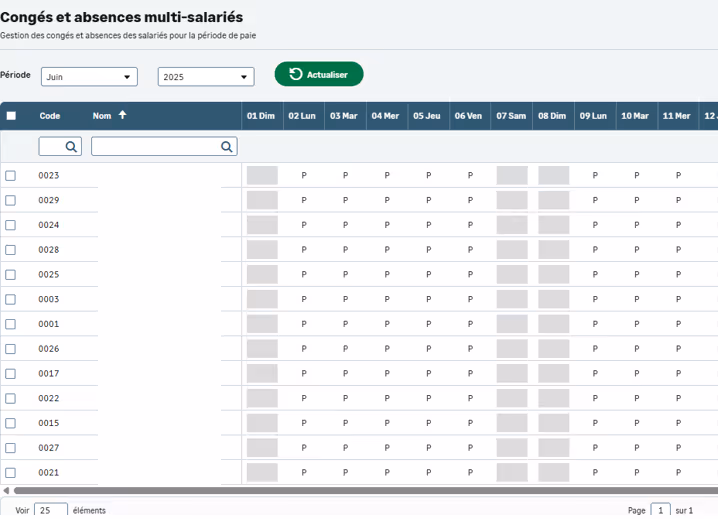Check the box for employee 0024
The image size is (718, 519).
click(11, 225)
